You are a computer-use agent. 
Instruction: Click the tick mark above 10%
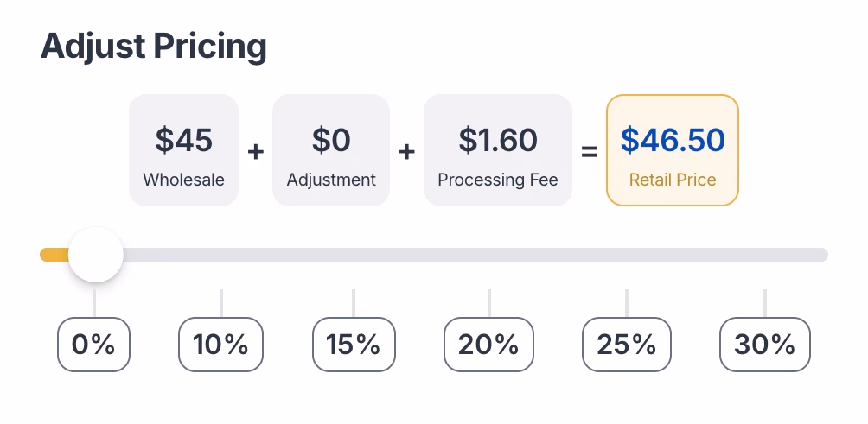click(x=221, y=303)
